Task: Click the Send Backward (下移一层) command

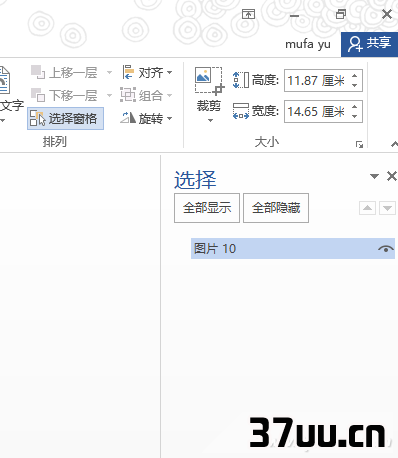Action: pyautogui.click(x=64, y=95)
